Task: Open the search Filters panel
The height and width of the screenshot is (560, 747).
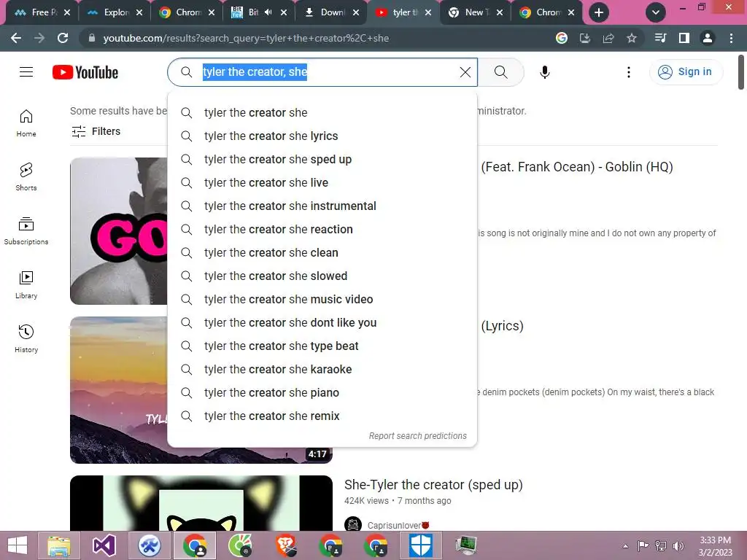Action: (96, 131)
